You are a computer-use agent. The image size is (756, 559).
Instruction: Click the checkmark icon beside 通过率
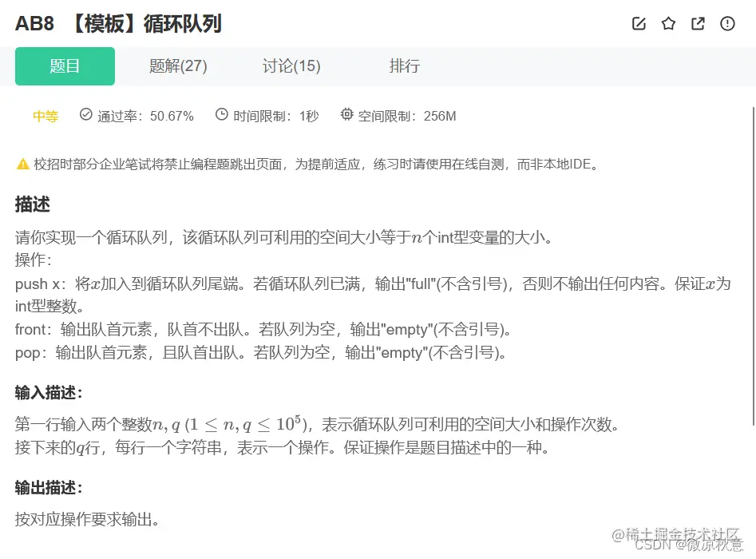[x=85, y=115]
